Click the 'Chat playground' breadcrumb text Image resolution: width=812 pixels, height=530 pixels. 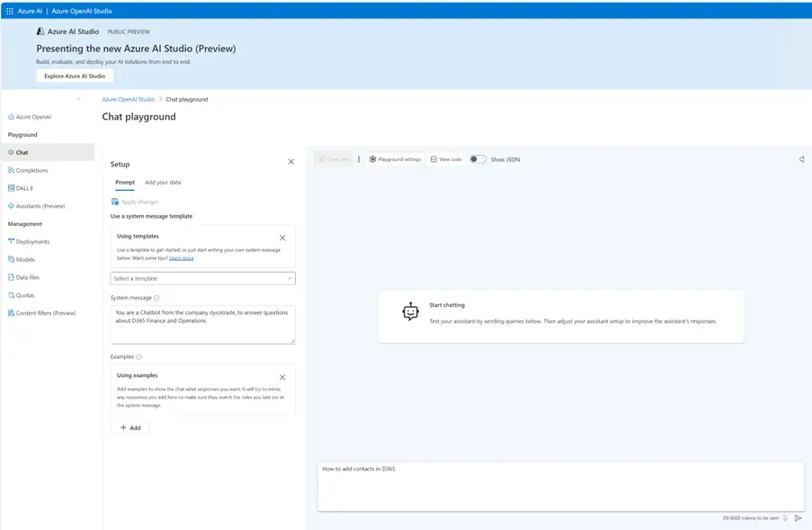(186, 100)
